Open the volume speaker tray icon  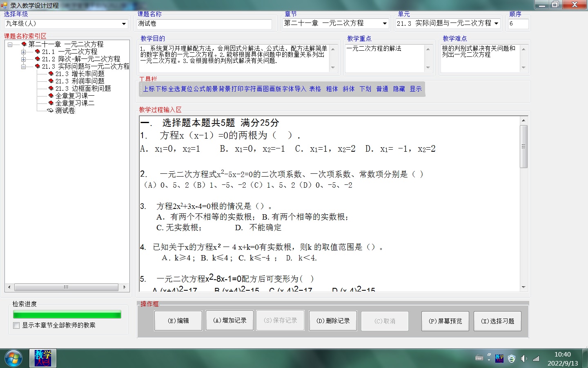coord(524,359)
